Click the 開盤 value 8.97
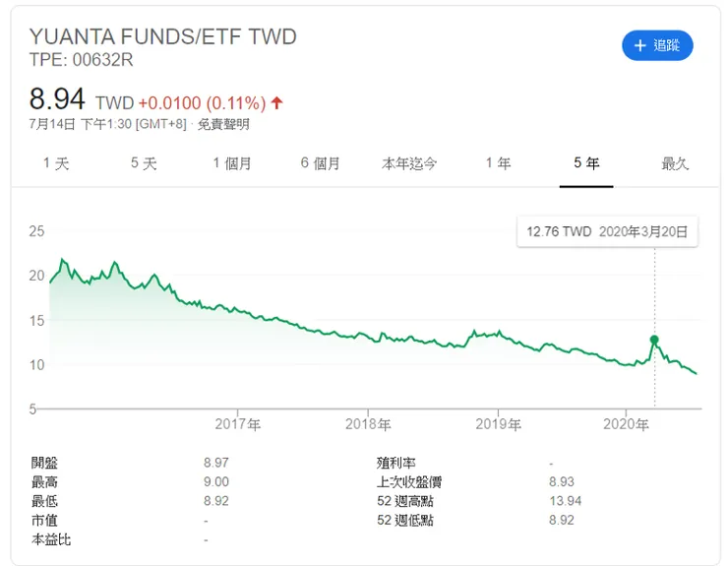 click(215, 463)
